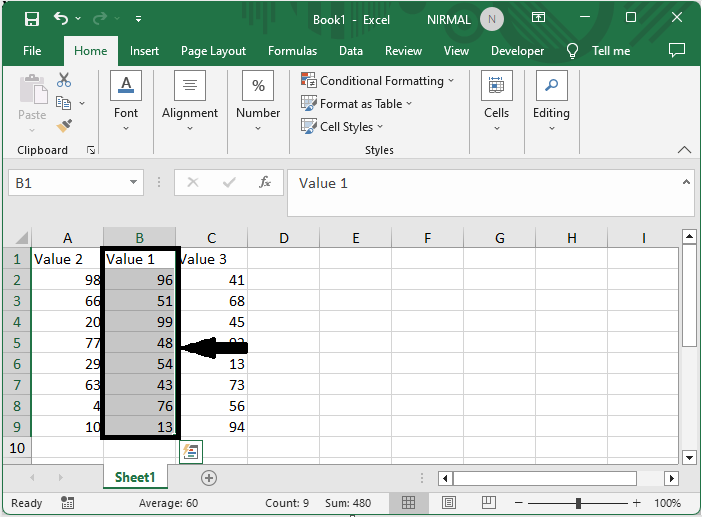Screen dimensions: 702x517
Task: Open Format as Table menu
Action: (x=356, y=104)
